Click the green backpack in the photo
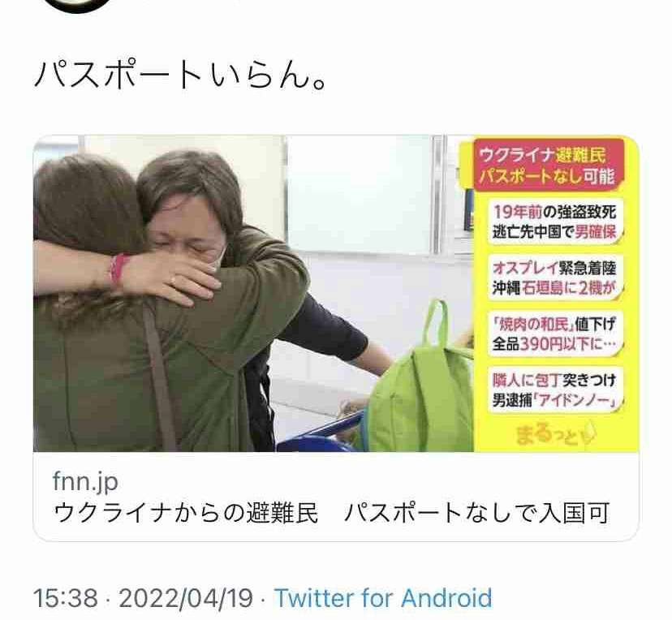Viewport: 672px width, 620px height. (x=422, y=385)
